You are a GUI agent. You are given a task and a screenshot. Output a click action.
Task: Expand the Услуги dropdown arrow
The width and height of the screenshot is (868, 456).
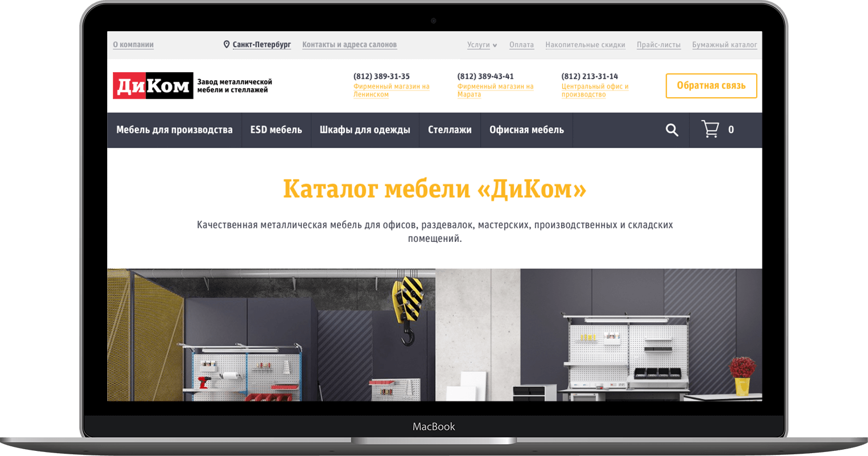click(x=495, y=45)
